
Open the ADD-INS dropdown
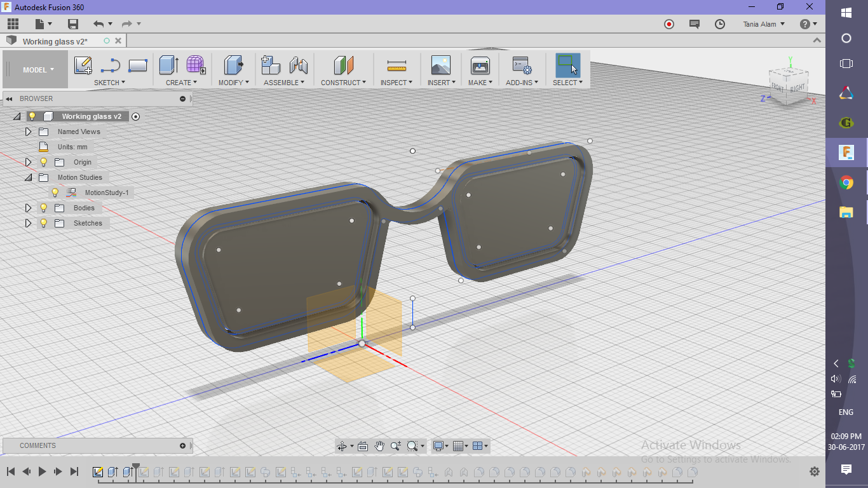click(522, 83)
